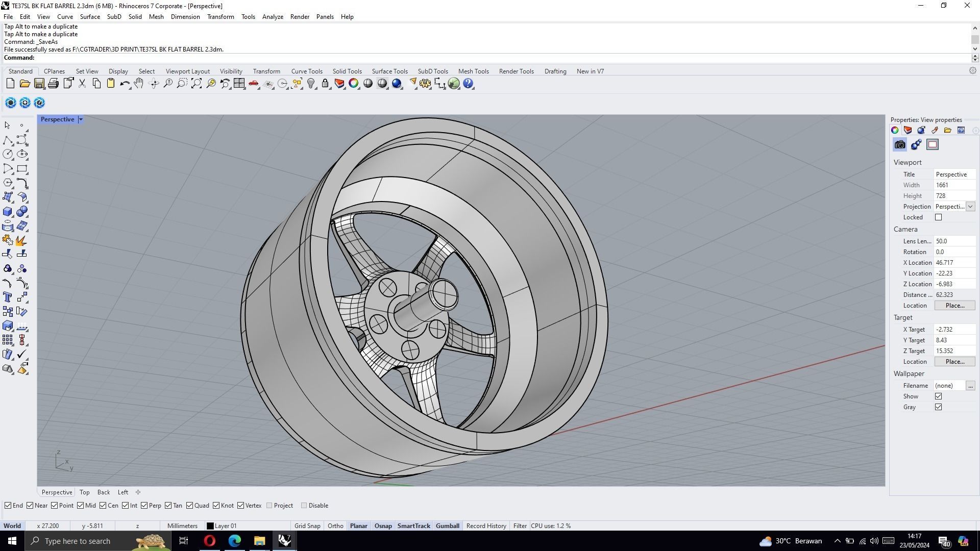Open the Perspective viewport title menu arrow
980x551 pixels.
[81, 119]
